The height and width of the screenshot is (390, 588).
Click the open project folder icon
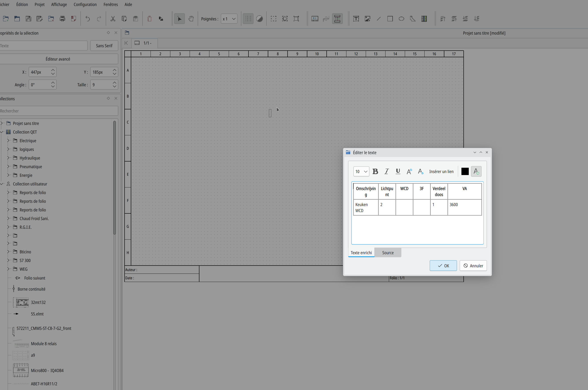tap(17, 19)
